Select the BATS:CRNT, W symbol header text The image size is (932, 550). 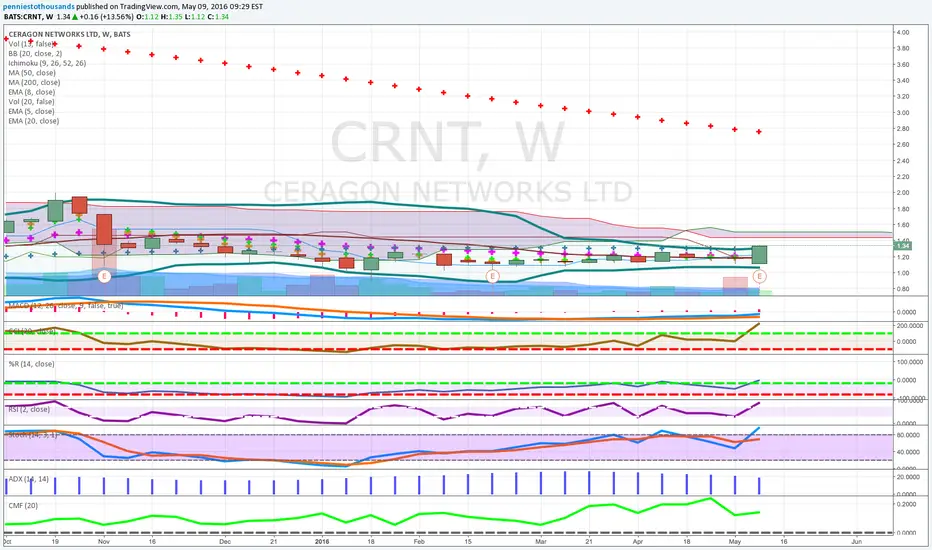(x=29, y=17)
